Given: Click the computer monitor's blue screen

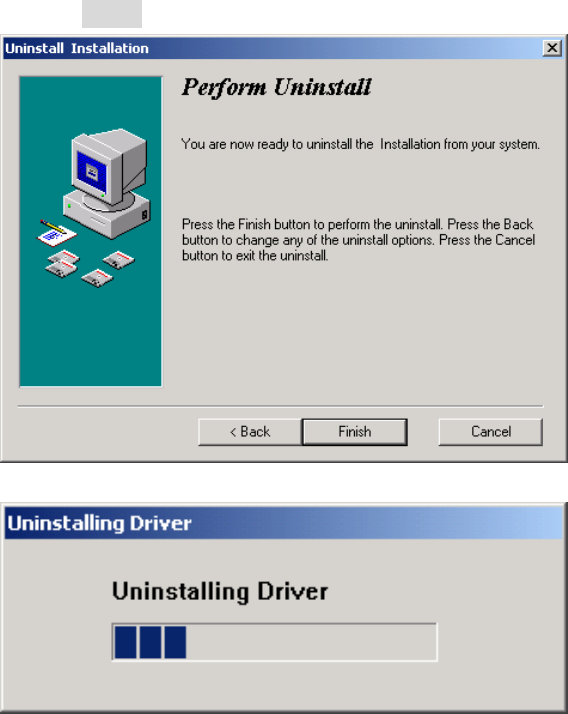Looking at the screenshot, I should (92, 172).
